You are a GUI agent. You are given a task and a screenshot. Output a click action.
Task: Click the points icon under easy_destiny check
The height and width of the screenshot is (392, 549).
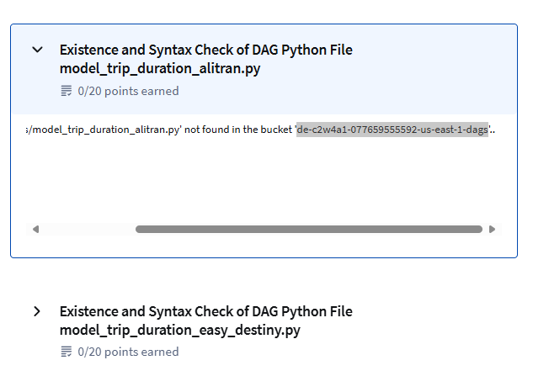(67, 352)
